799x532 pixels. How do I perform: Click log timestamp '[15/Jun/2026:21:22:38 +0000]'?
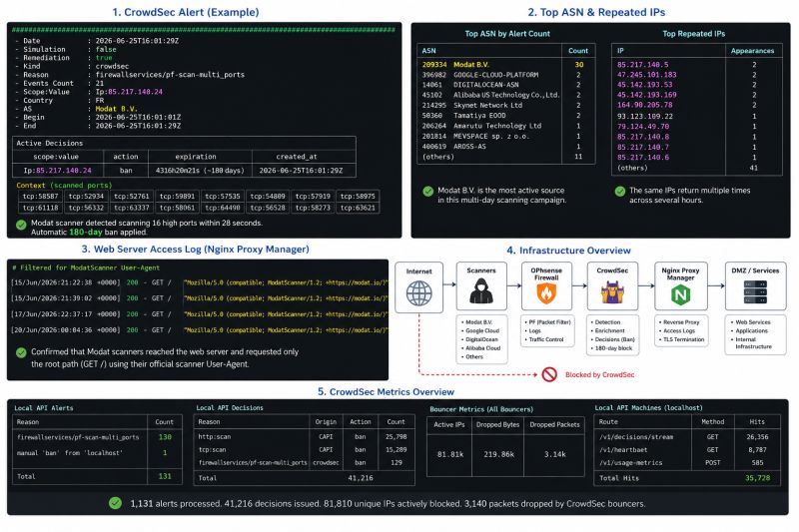(65, 282)
